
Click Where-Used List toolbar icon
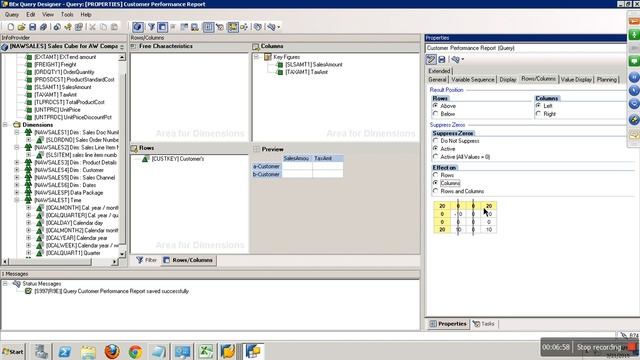[x=244, y=27]
